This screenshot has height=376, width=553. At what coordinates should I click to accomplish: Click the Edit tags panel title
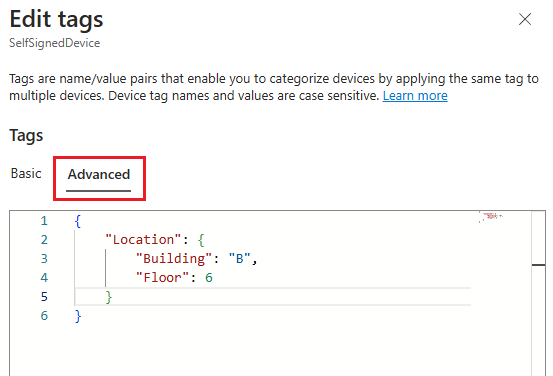56,19
